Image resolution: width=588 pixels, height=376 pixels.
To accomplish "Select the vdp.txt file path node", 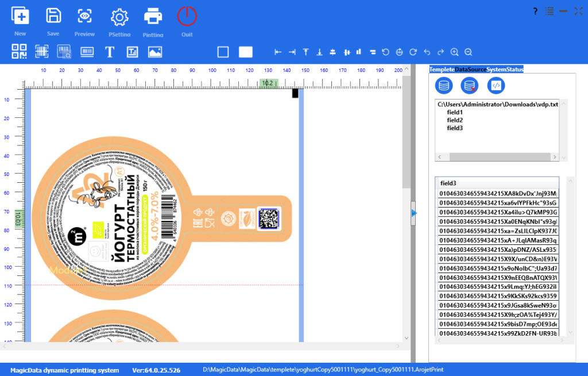I will point(498,104).
